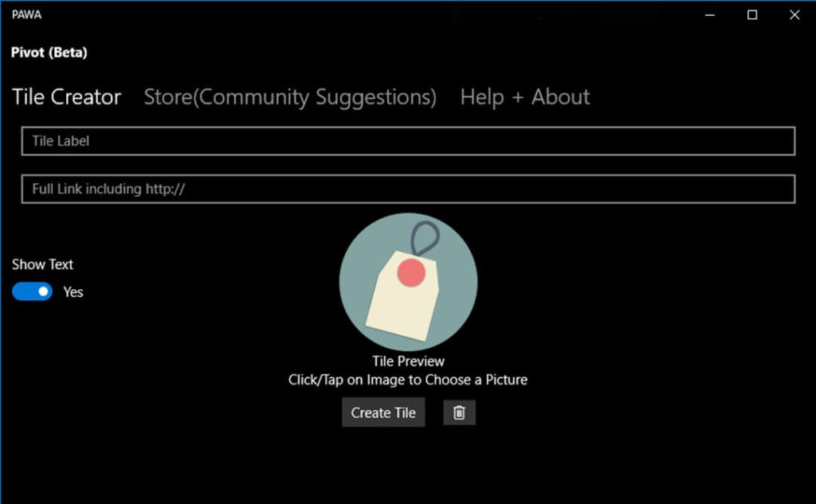Go to the Help + About tab
The image size is (816, 504).
click(x=525, y=97)
